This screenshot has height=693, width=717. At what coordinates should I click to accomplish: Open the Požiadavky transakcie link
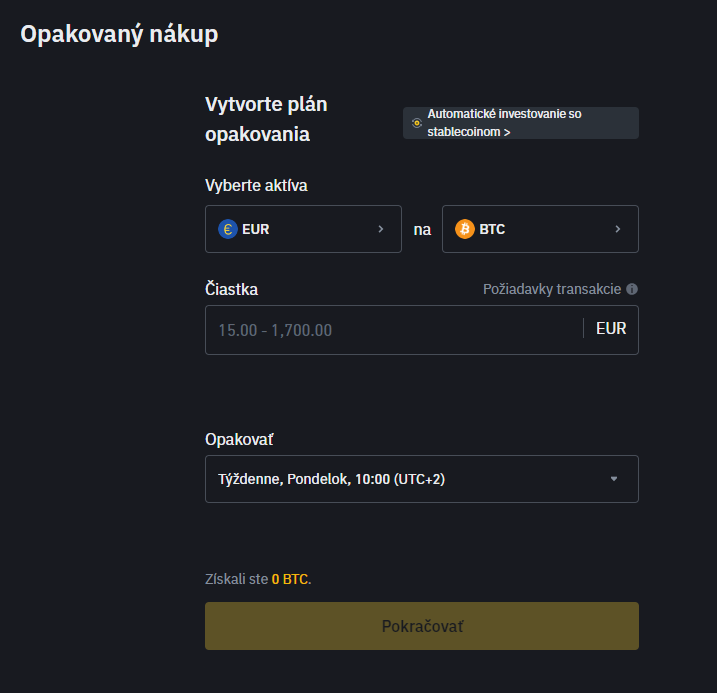pos(552,289)
